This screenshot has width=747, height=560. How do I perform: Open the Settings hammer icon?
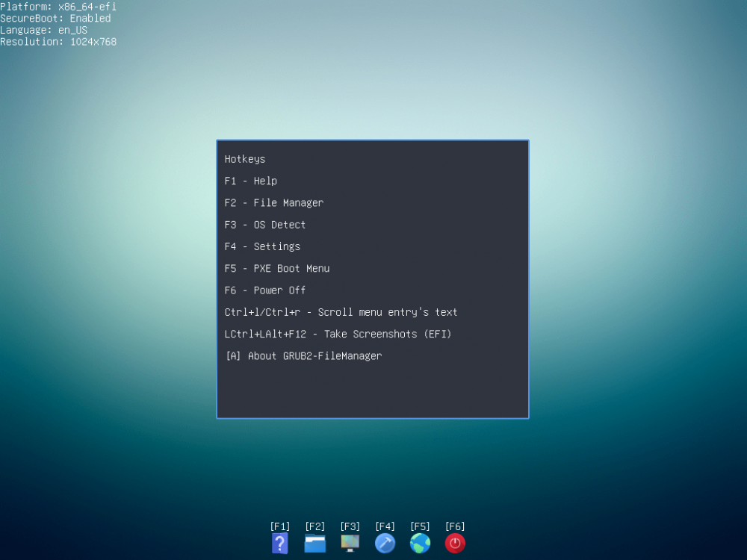tap(385, 543)
